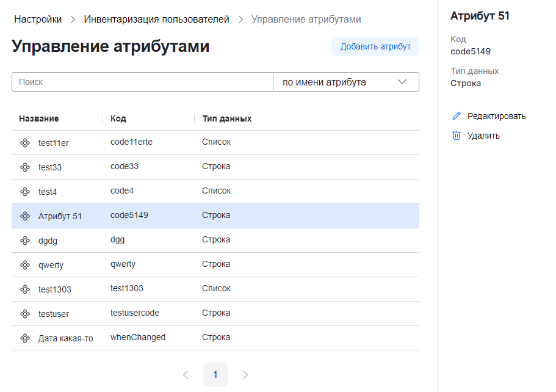Image resolution: width=556 pixels, height=392 pixels.
Task: Click the attribute icon next to test33
Action: point(25,167)
